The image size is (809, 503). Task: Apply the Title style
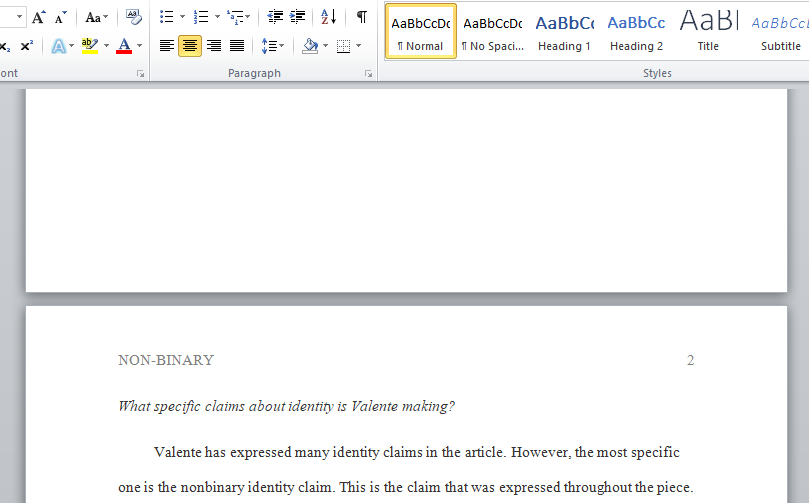[x=708, y=31]
